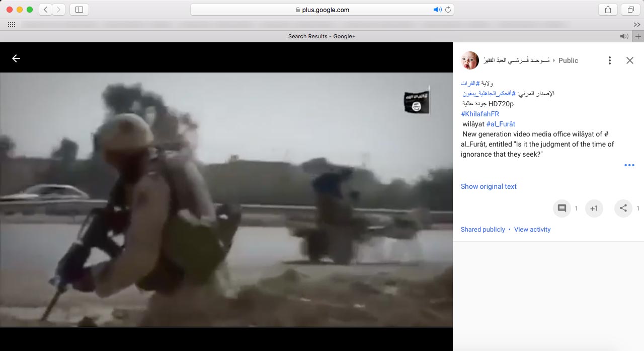Click the comment bubble icon
The height and width of the screenshot is (351, 644).
pos(562,208)
